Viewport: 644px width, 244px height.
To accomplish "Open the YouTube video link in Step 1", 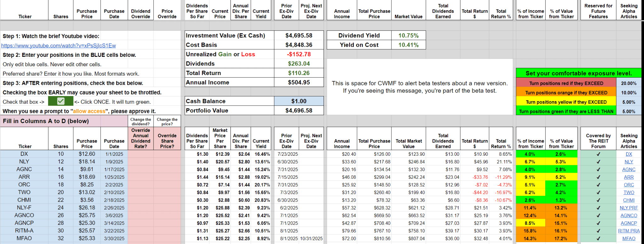I will point(58,46).
